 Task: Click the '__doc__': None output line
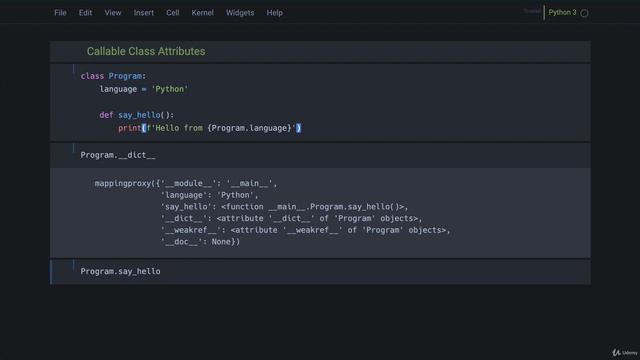pos(200,242)
